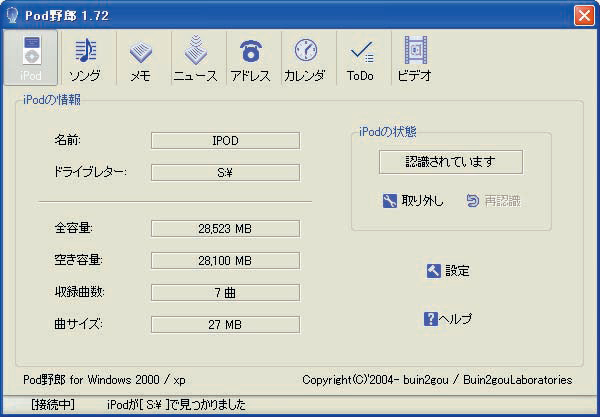Click the 曲サイズ value 27 MB
This screenshot has height=417, width=600.
pyautogui.click(x=225, y=325)
